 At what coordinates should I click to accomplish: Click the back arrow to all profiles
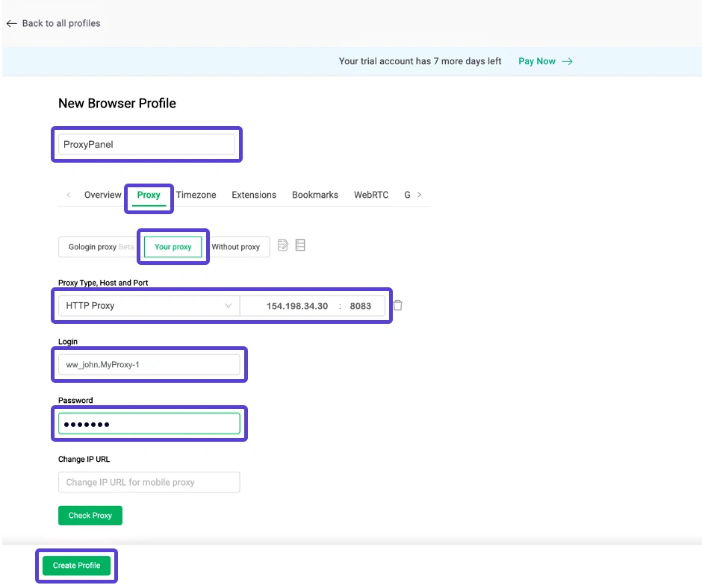11,23
